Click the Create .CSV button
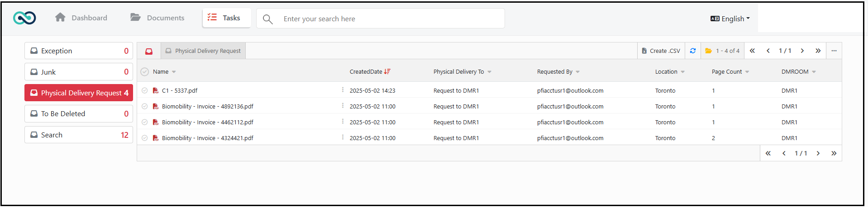This screenshot has height=207, width=868. pos(661,51)
